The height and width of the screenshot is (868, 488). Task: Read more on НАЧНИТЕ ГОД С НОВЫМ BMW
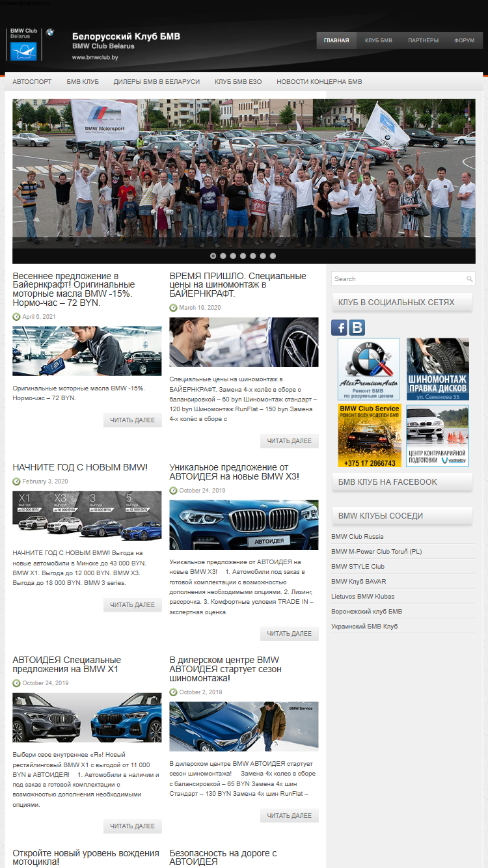(133, 605)
